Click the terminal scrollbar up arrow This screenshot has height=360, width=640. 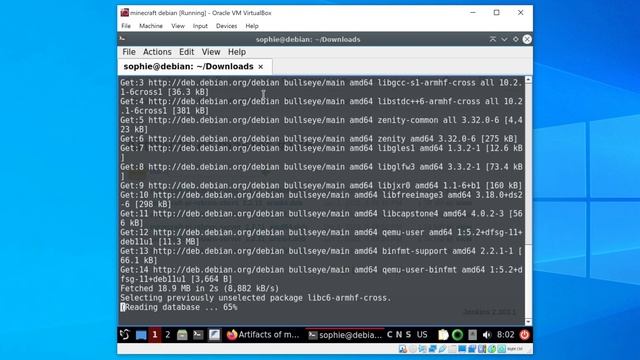pos(528,80)
